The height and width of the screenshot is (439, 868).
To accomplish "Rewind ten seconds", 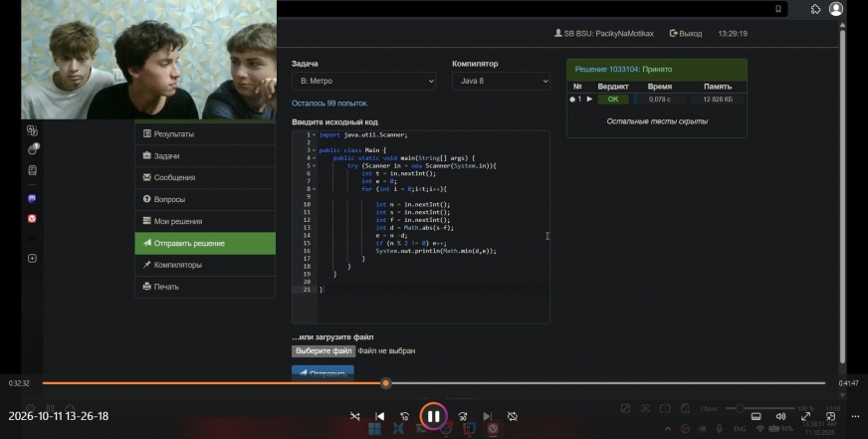I will pyautogui.click(x=405, y=416).
